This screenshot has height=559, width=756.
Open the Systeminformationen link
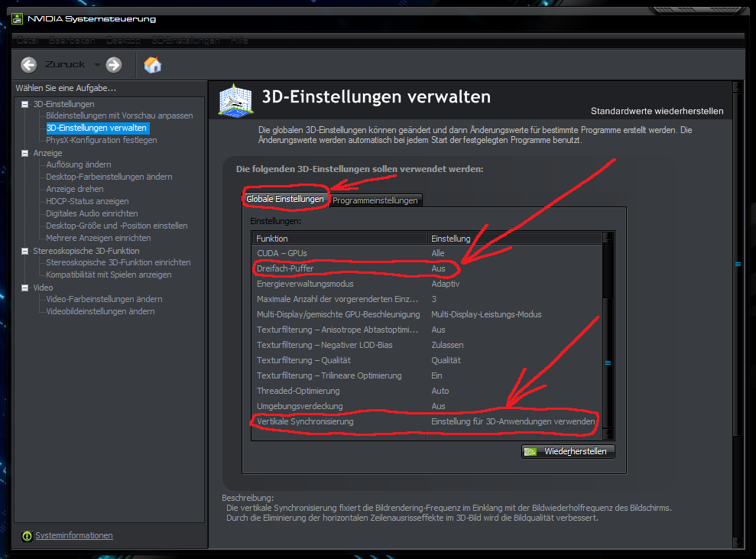(74, 535)
